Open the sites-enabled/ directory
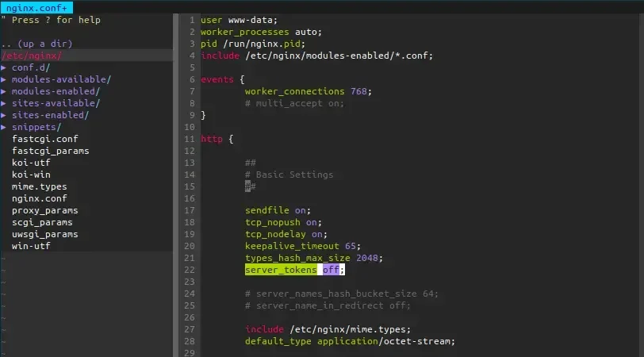644x357 pixels. (50, 115)
